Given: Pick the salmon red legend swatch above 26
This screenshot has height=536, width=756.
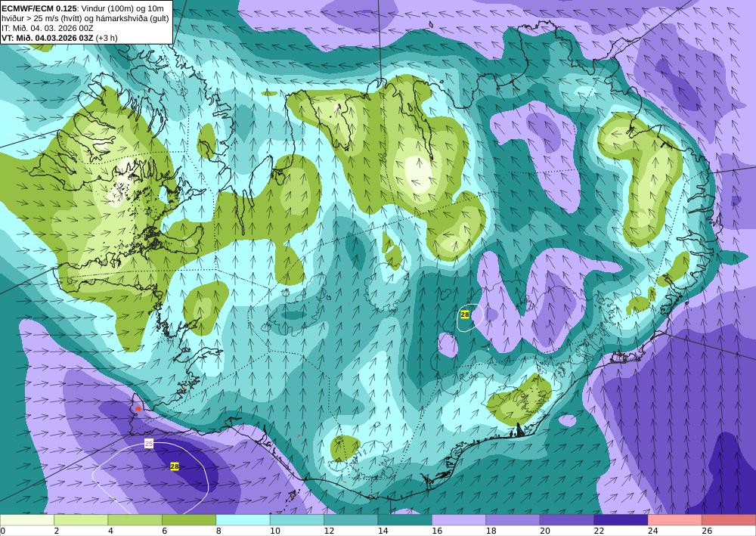Looking at the screenshot, I should click(729, 519).
